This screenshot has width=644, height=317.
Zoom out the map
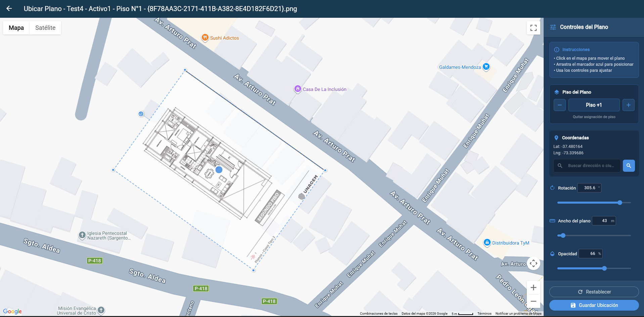click(533, 301)
